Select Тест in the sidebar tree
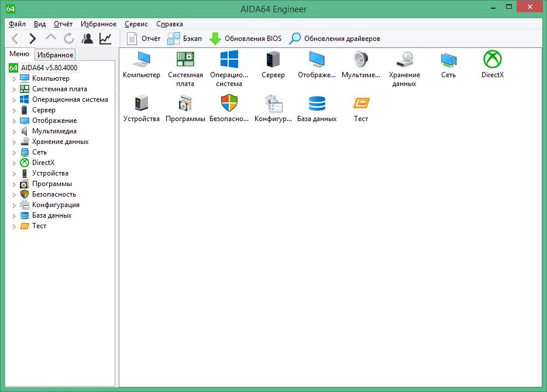Image resolution: width=547 pixels, height=392 pixels. click(33, 226)
